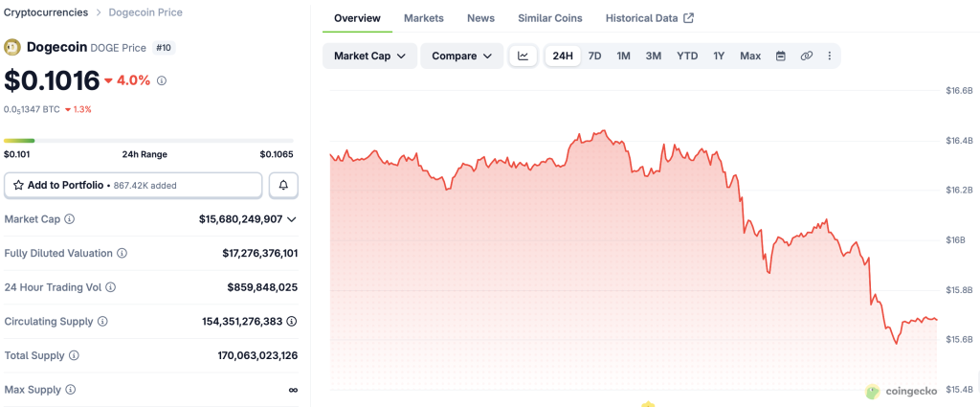Click Dogecoin Price breadcrumb
980x407 pixels.
click(145, 11)
